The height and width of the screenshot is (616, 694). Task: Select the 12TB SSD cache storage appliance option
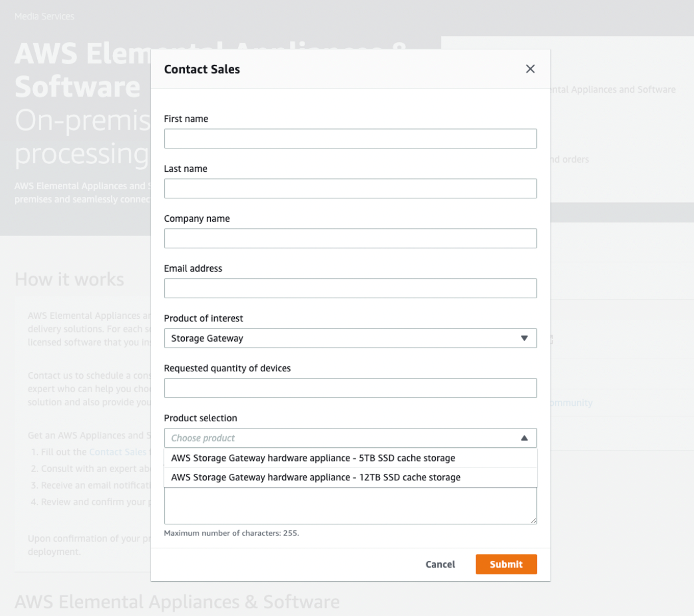coord(316,477)
